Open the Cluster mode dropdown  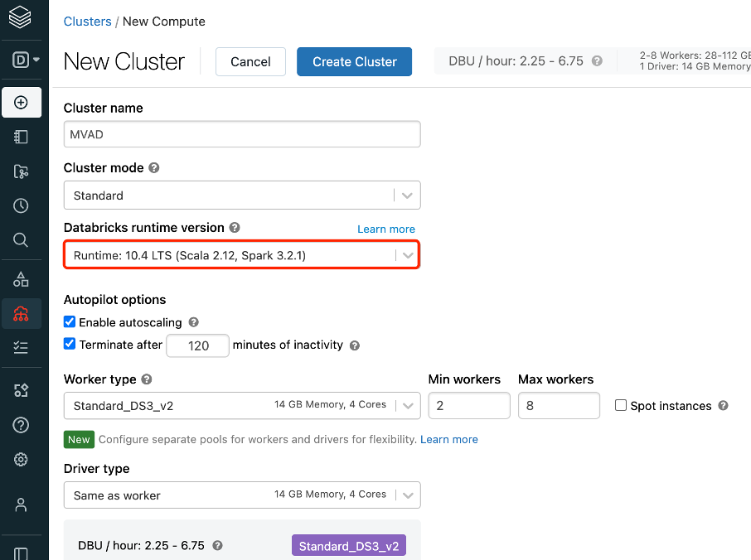[242, 196]
